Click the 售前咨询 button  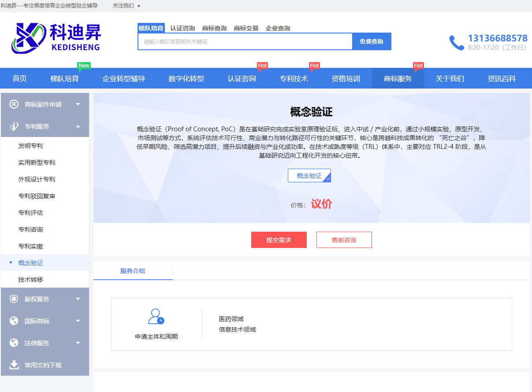point(344,240)
